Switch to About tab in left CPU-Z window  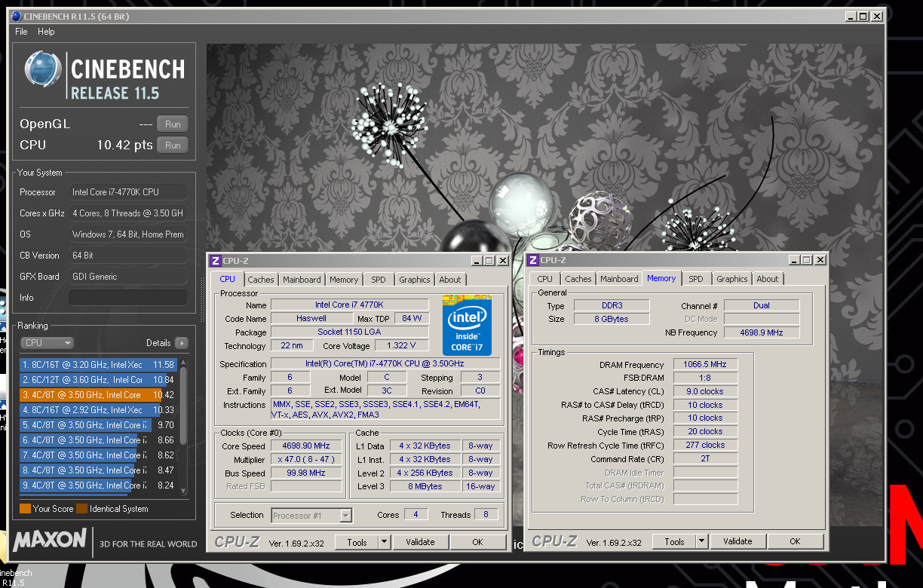tap(450, 280)
